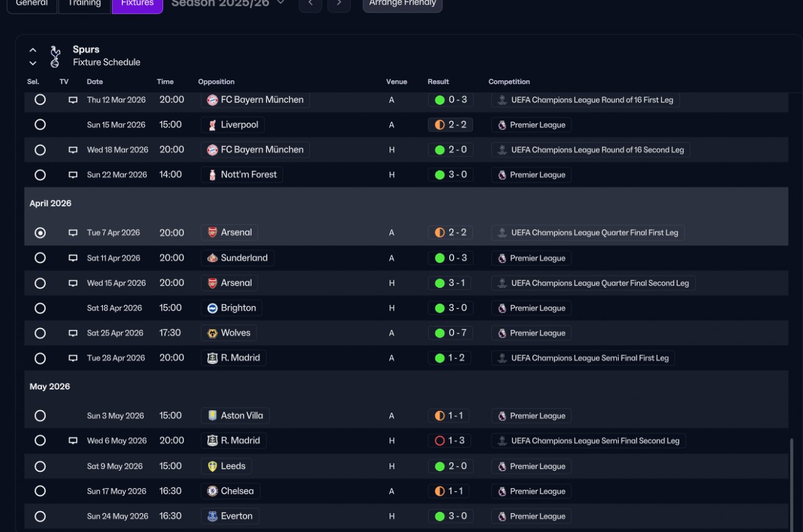Click the TV icon for Wed 18 Mar 2026
The width and height of the screenshot is (803, 532).
tap(73, 150)
